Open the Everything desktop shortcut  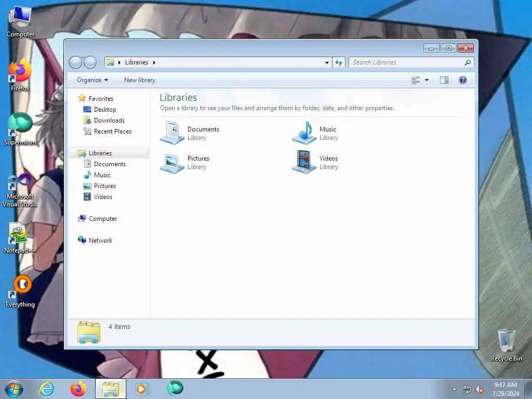tap(20, 292)
